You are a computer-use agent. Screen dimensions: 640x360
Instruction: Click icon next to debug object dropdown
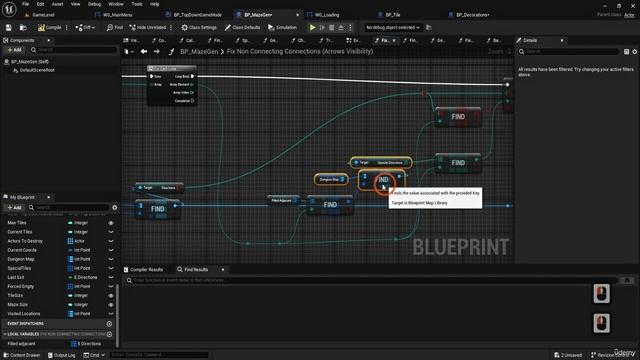point(429,27)
